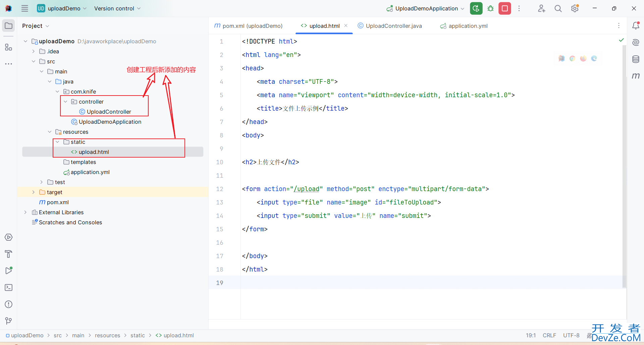This screenshot has width=644, height=345.
Task: Expand External Libraries node
Action: [x=25, y=212]
